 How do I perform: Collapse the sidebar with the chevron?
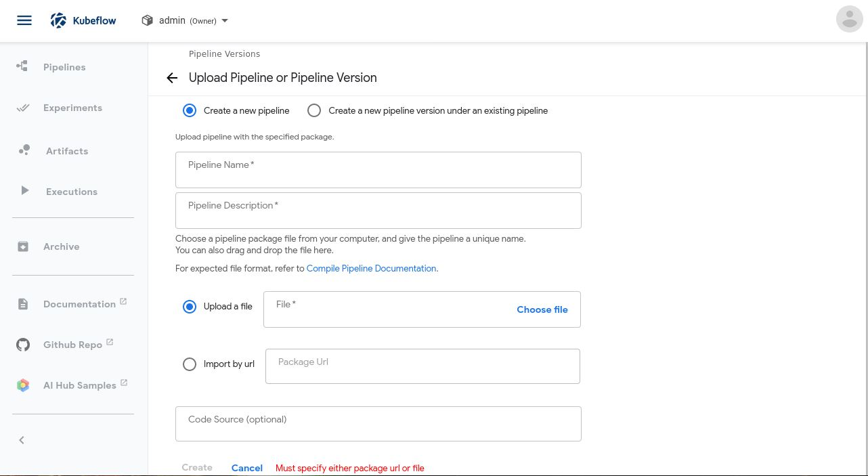pyautogui.click(x=22, y=440)
